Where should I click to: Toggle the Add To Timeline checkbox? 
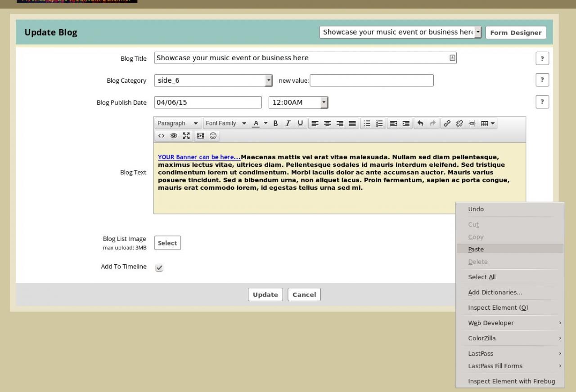click(x=159, y=267)
